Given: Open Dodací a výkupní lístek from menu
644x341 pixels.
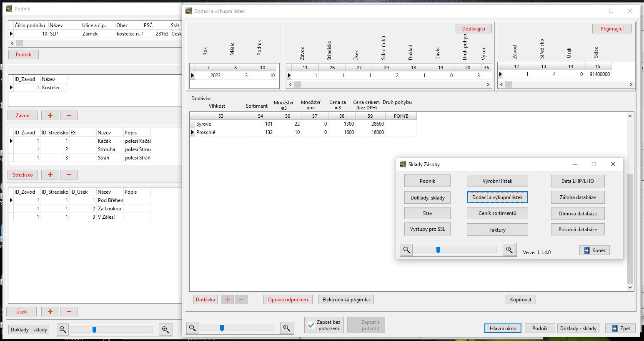Looking at the screenshot, I should (497, 197).
